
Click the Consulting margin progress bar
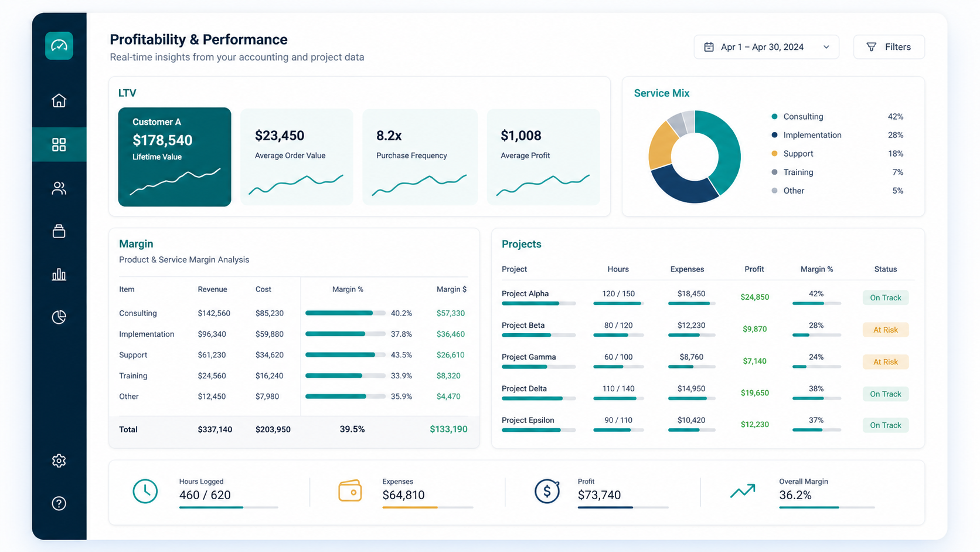point(345,313)
